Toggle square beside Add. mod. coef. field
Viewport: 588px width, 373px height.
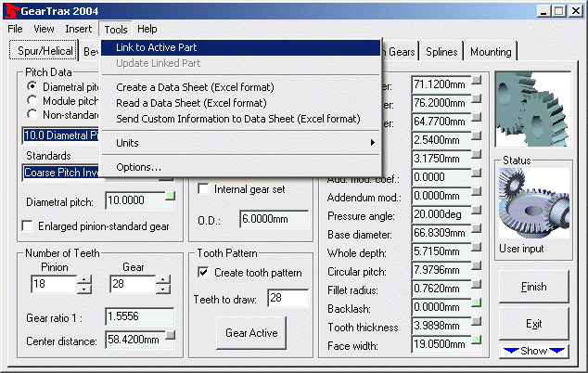point(477,173)
